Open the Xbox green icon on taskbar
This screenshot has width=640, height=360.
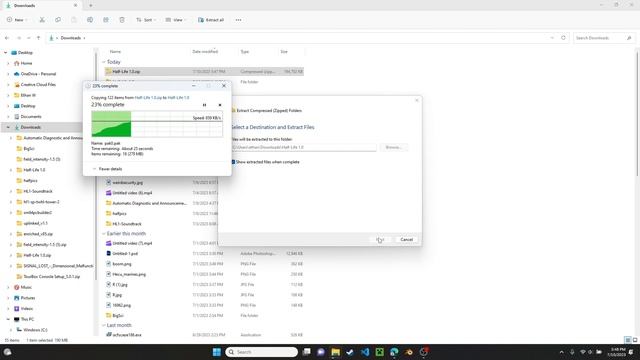point(380,352)
